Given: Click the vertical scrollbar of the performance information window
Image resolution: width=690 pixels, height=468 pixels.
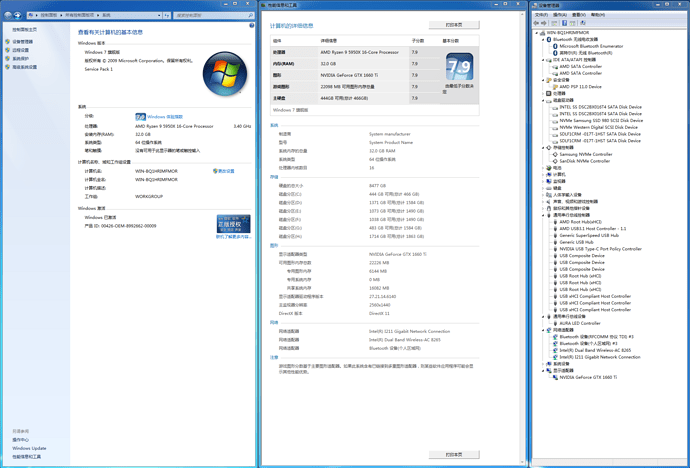Looking at the screenshot, I should tap(523, 238).
